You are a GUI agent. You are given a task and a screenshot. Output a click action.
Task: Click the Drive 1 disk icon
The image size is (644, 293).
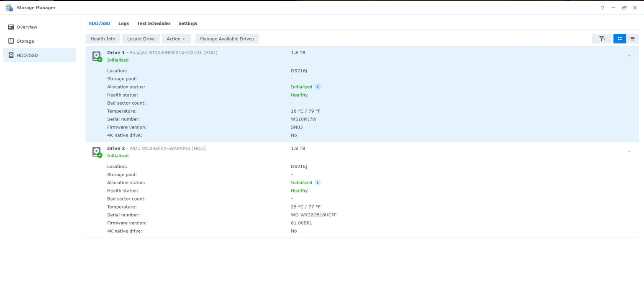click(x=97, y=57)
